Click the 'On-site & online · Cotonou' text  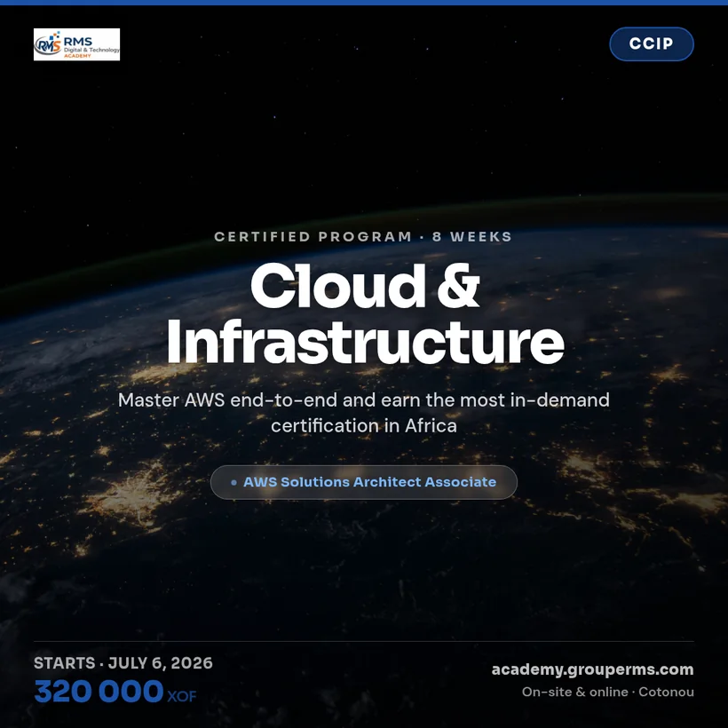[x=608, y=692]
